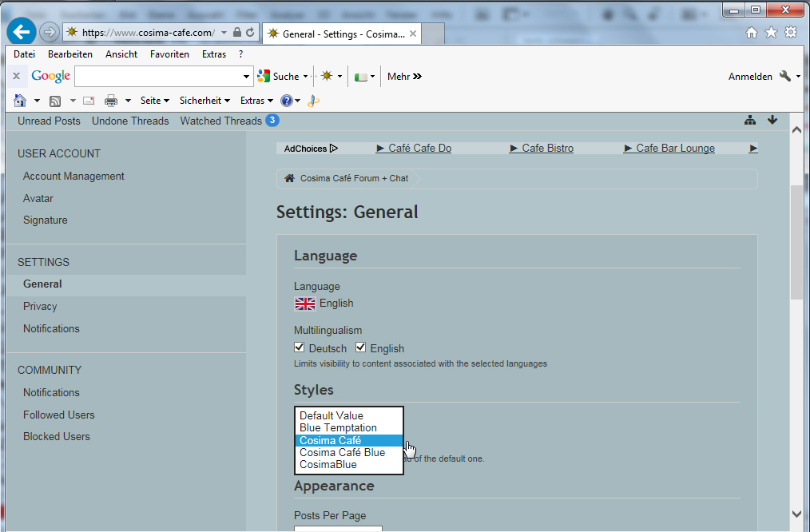The width and height of the screenshot is (810, 532).
Task: Choose Blue Temptation from the styles list
Action: point(338,428)
